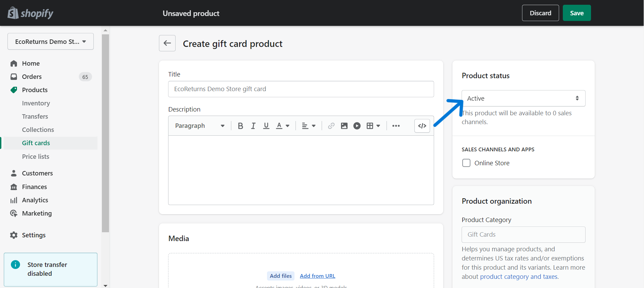Save the gift card product

pyautogui.click(x=576, y=13)
